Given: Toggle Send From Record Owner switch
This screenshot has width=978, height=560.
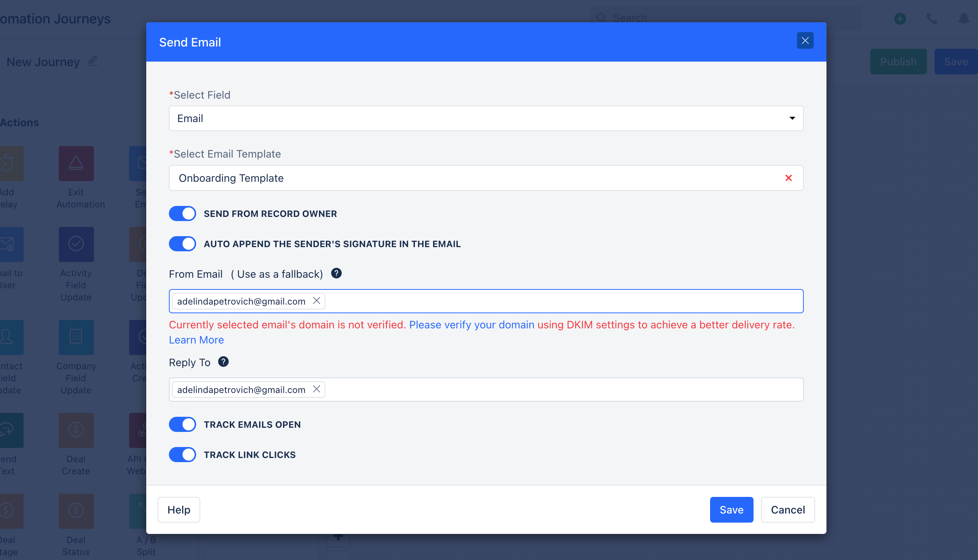Looking at the screenshot, I should pos(182,213).
